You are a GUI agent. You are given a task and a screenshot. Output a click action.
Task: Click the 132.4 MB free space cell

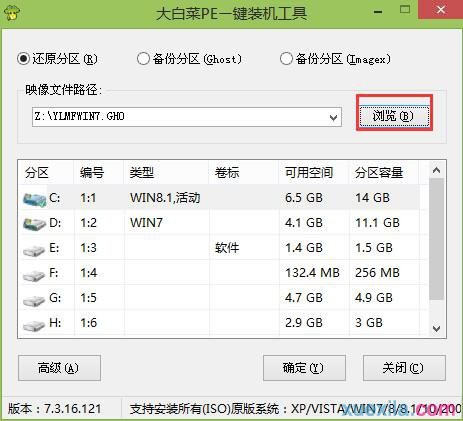(312, 273)
